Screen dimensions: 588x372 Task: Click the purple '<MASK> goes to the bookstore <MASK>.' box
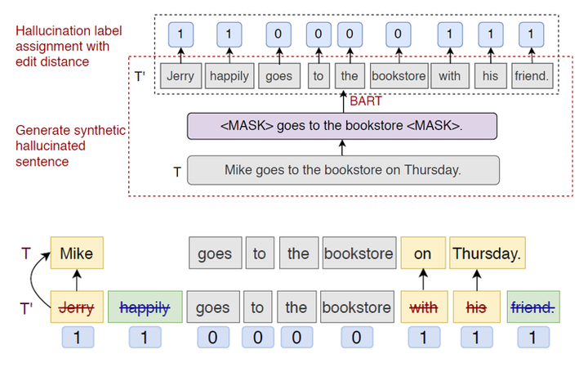pos(342,126)
